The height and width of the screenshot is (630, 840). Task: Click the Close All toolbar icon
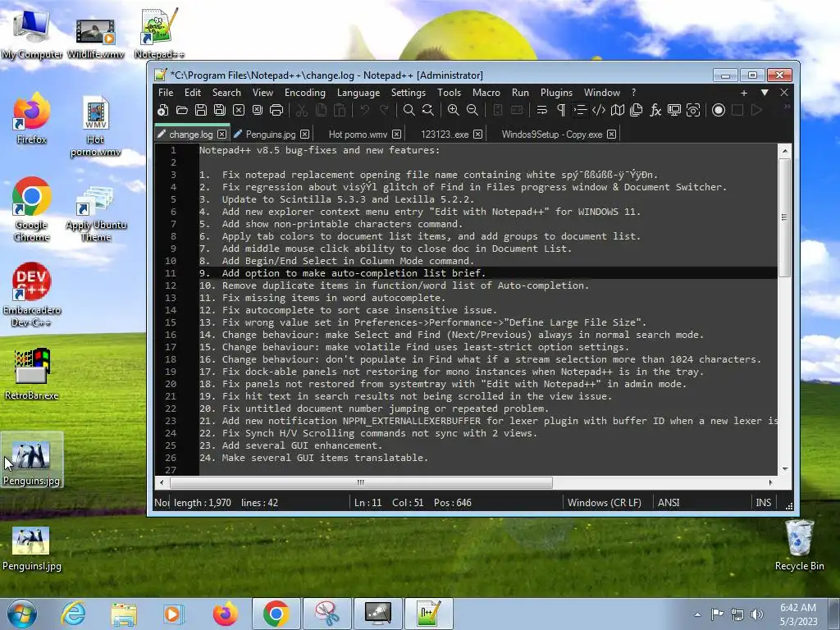(258, 111)
